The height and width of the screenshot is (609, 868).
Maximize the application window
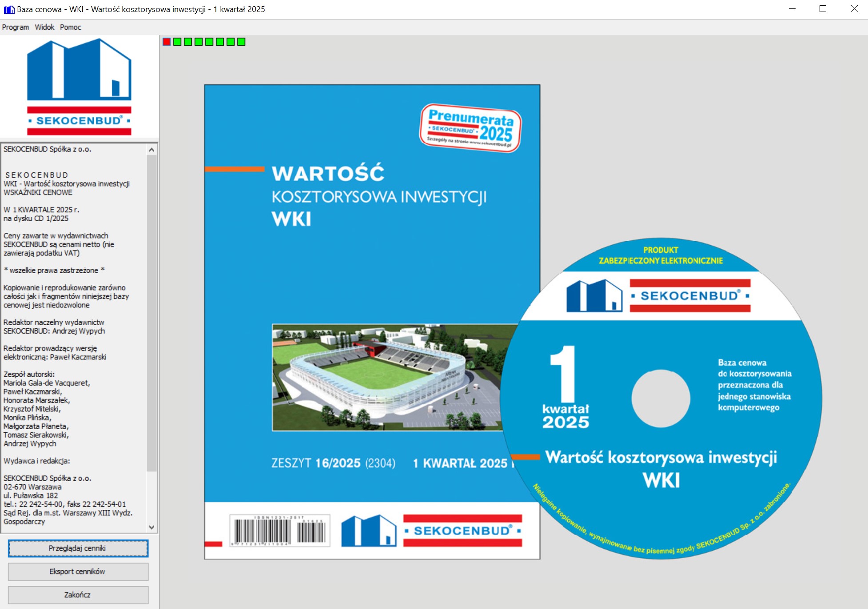[x=823, y=9]
